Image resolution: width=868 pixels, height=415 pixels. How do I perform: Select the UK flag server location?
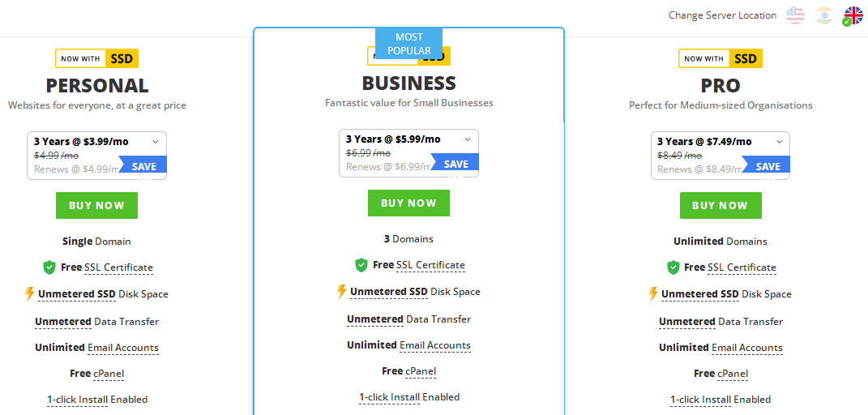click(x=853, y=15)
